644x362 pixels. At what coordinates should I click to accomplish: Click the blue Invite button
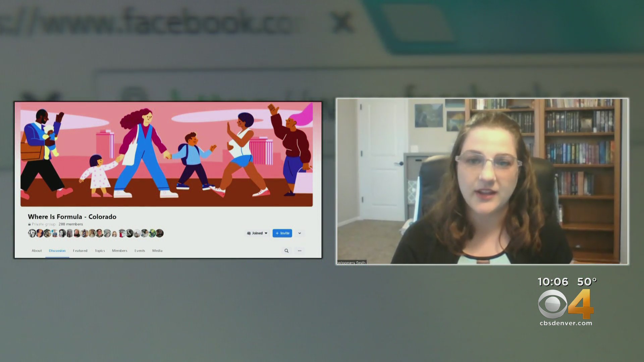[282, 233]
